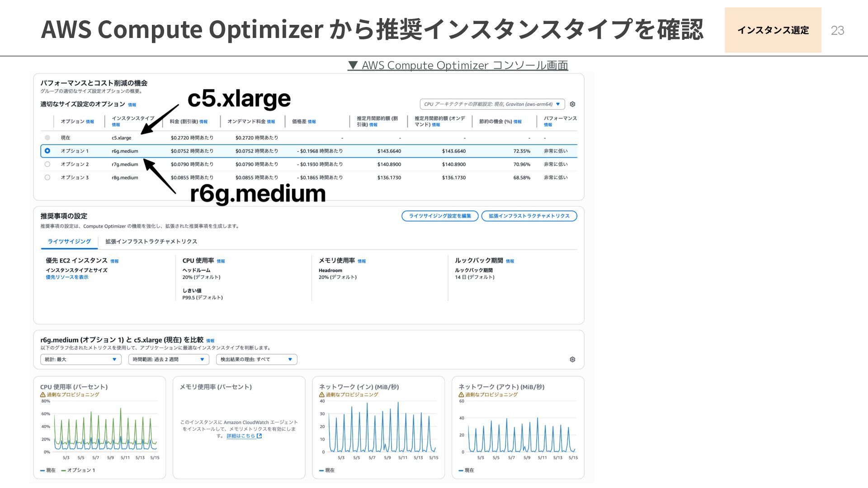This screenshot has width=868, height=488.
Task: Click the 拡張インフラストラクチャメトリクス button
Action: (529, 216)
